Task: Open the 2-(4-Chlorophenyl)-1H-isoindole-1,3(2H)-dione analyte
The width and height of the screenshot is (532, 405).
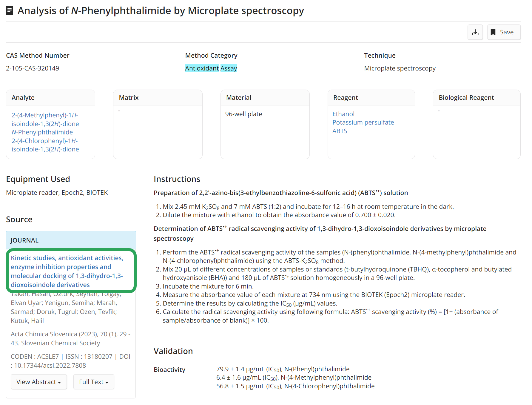Action: pyautogui.click(x=45, y=145)
